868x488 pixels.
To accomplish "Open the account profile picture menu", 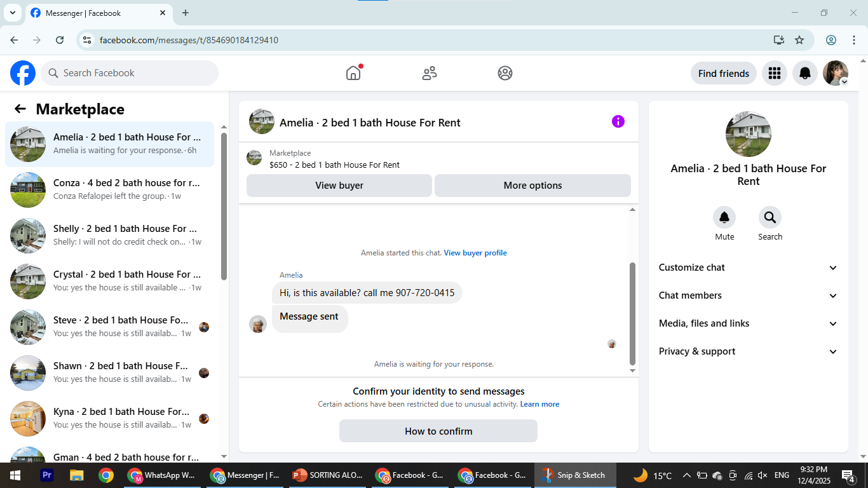I will pyautogui.click(x=836, y=73).
